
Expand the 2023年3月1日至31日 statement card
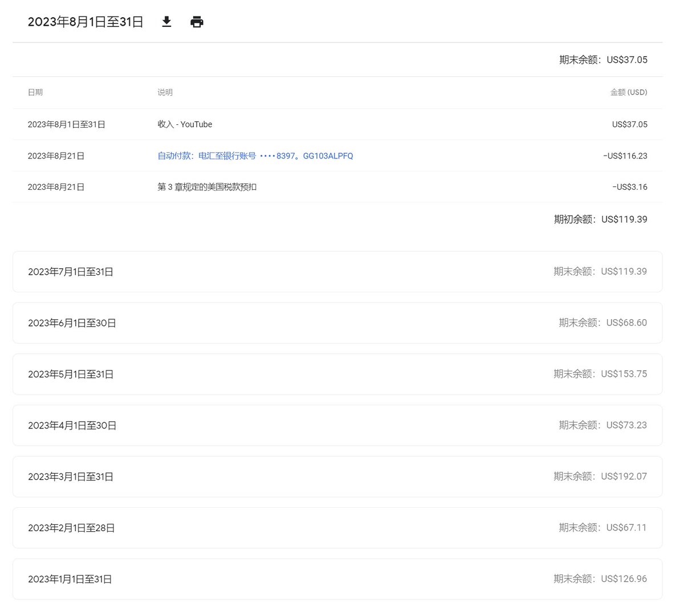337,477
